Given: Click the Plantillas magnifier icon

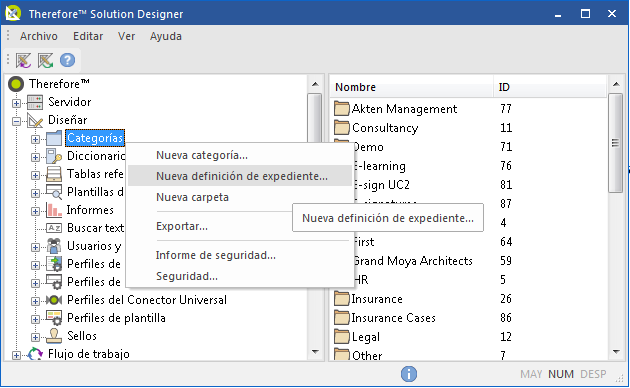Looking at the screenshot, I should [54, 192].
